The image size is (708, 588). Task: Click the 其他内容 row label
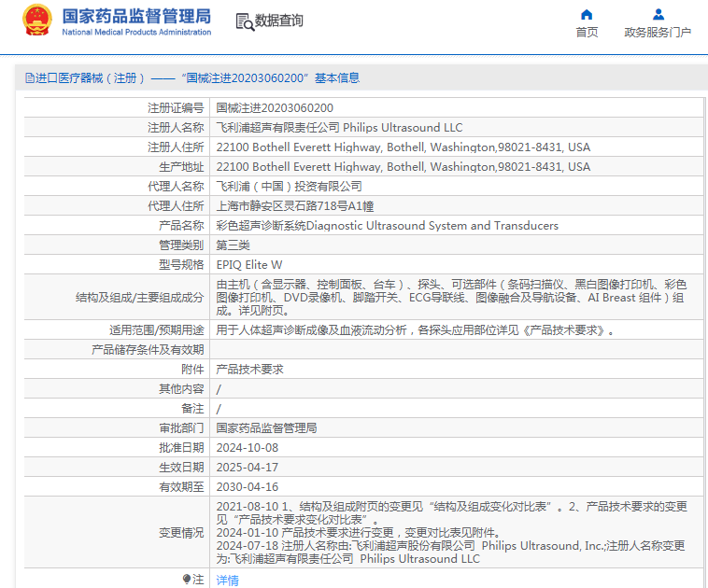point(181,389)
